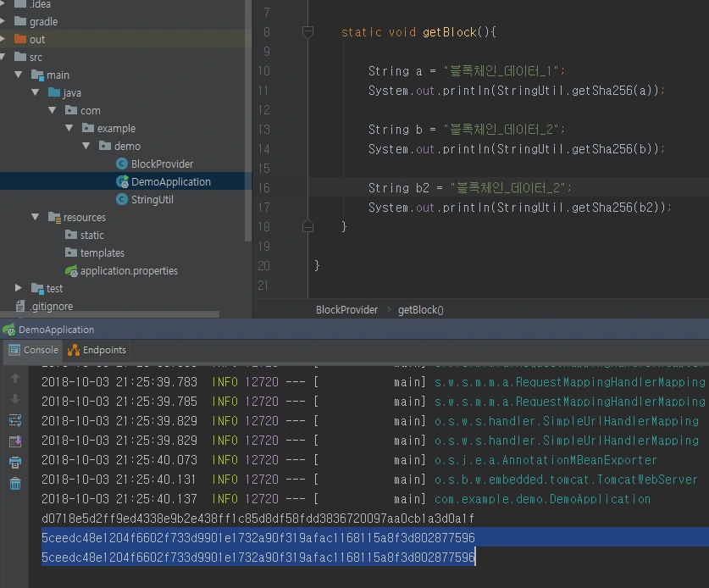Click line number 16 in gutter
This screenshot has width=709, height=588.
[x=263, y=188]
